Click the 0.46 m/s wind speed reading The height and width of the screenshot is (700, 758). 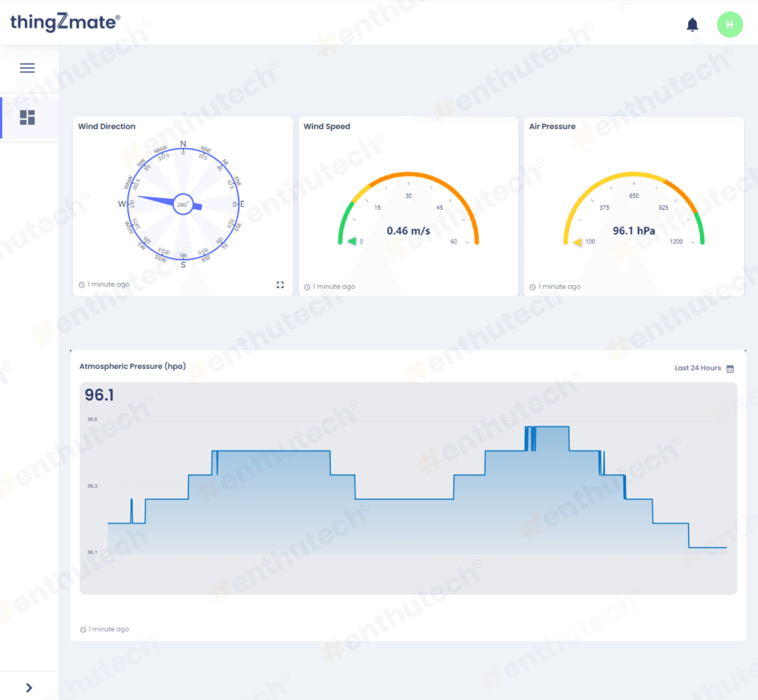(408, 231)
